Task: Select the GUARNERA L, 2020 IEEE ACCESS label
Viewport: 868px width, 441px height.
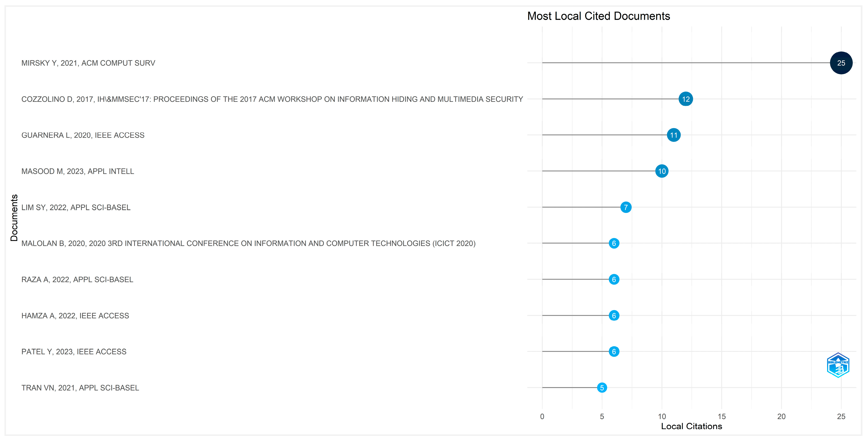Action: click(83, 135)
